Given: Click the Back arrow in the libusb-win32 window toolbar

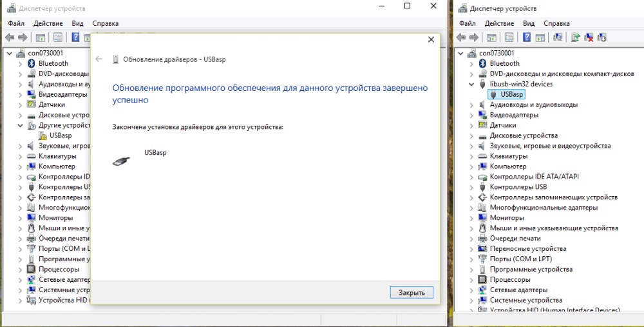Looking at the screenshot, I should [461, 37].
